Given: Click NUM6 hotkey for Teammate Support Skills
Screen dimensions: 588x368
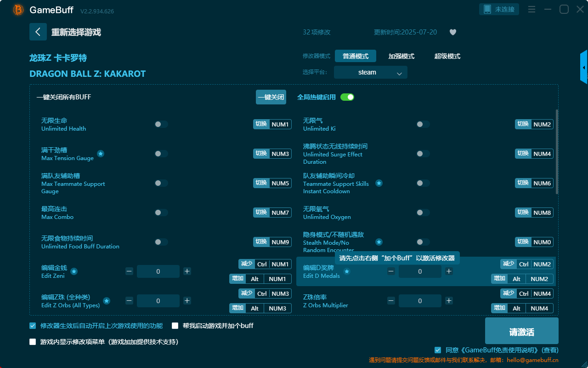Looking at the screenshot, I should coord(542,183).
